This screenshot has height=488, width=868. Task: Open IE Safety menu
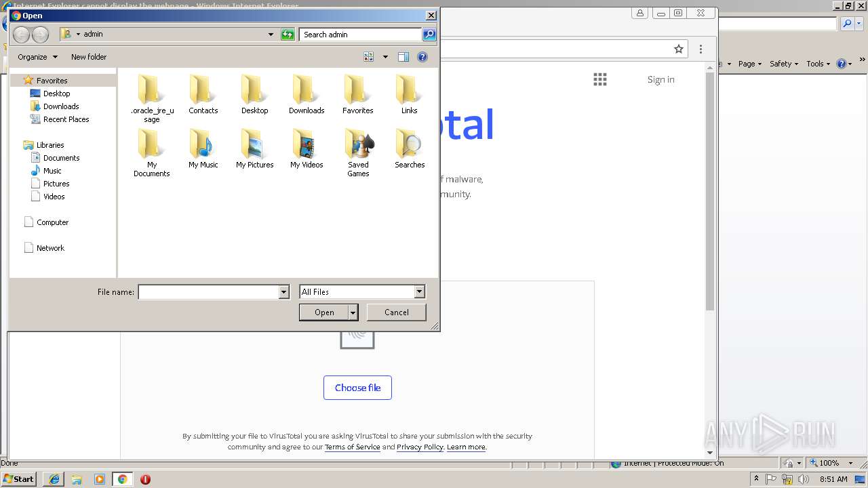(x=783, y=64)
